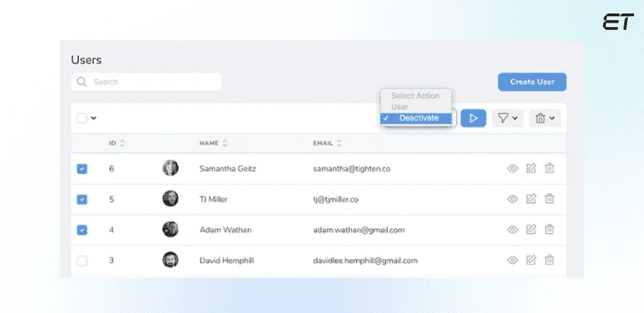
Task: Uncheck the checkbox for Samantha Geitz
Action: 82,169
